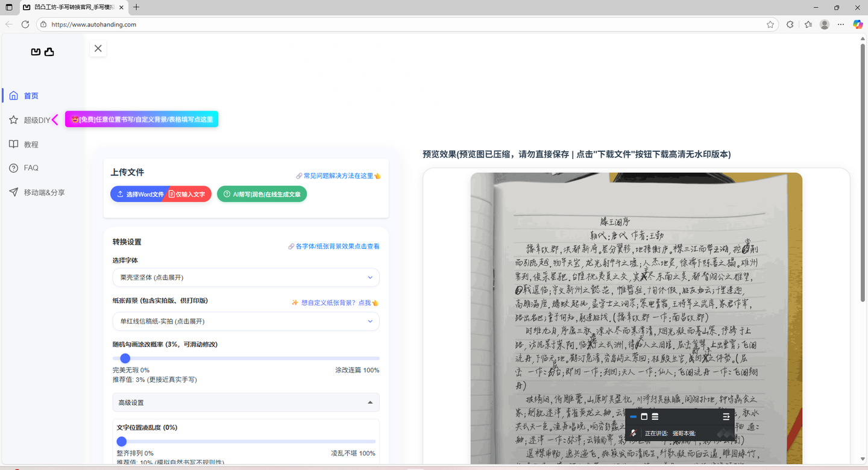
Task: Open 想自定义纸张背景 link
Action: point(335,302)
